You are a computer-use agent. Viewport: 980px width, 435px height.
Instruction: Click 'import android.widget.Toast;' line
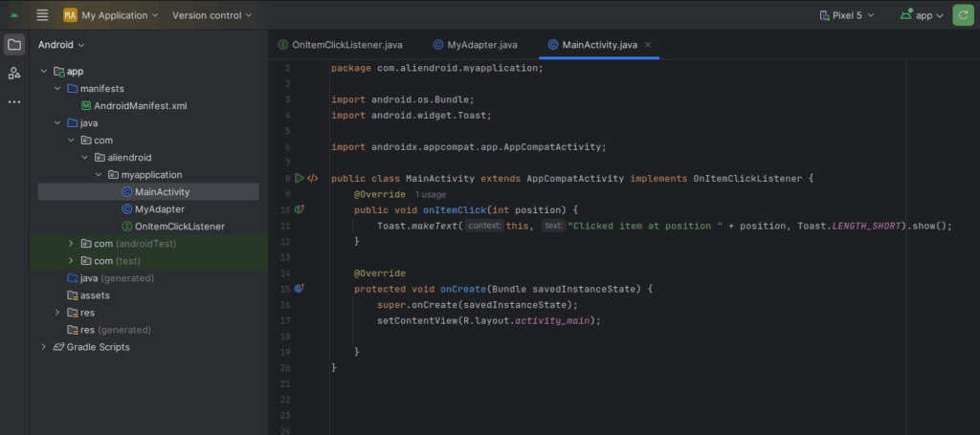(412, 116)
